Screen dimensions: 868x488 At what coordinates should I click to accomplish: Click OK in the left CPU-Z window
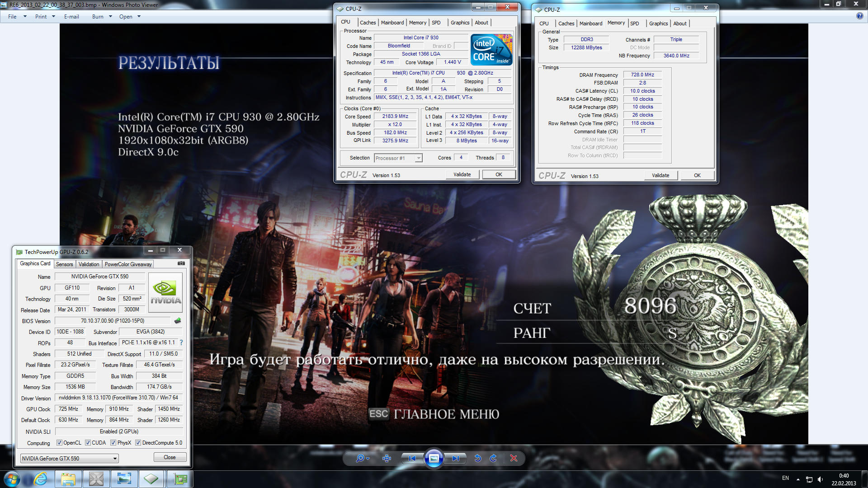(x=499, y=174)
